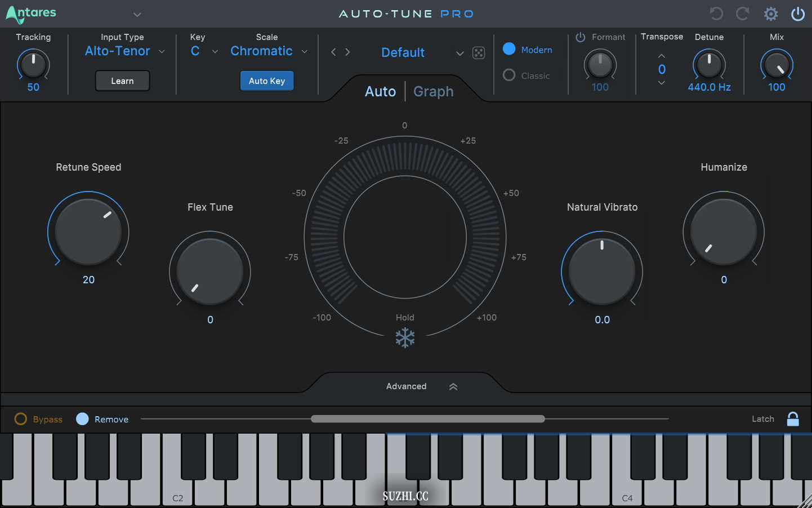Image resolution: width=812 pixels, height=508 pixels.
Task: Click the resize grip in corner
Action: pyautogui.click(x=805, y=501)
